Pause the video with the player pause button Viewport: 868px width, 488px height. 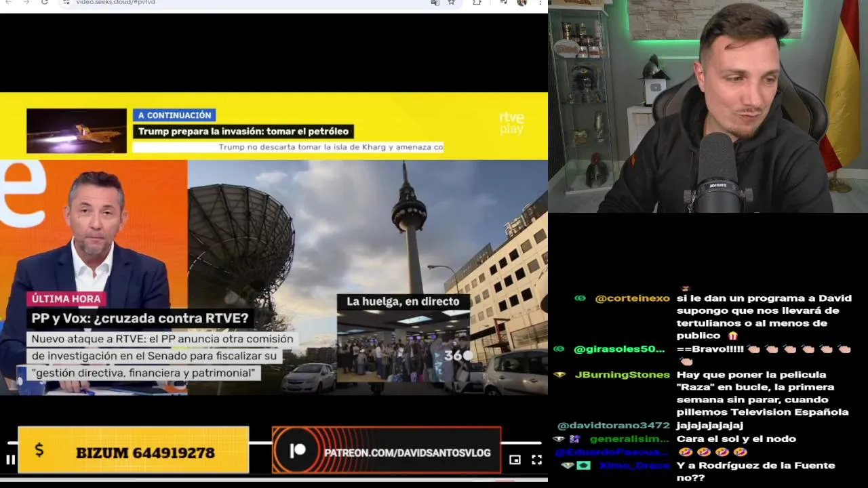[10, 460]
